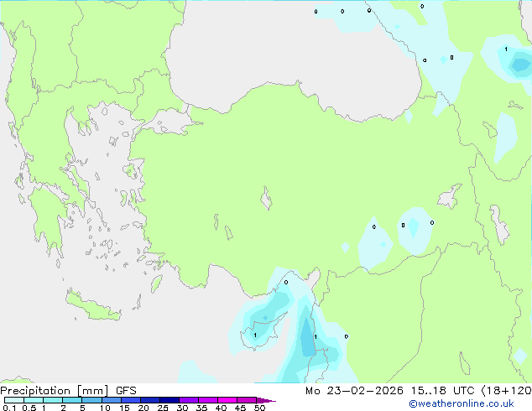Click the 25–30 mm navy legend box
The width and height of the screenshot is (532, 411).
169,400
